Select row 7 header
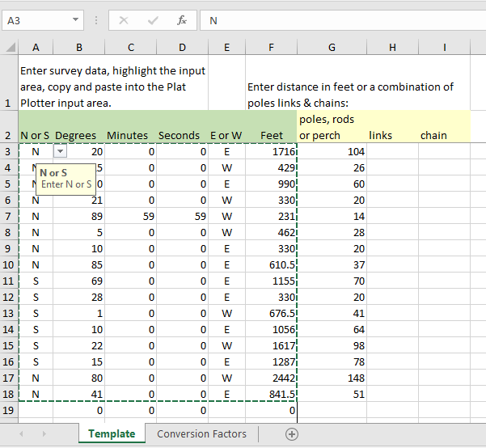Screen dimensions: 486x448 [x=9, y=217]
